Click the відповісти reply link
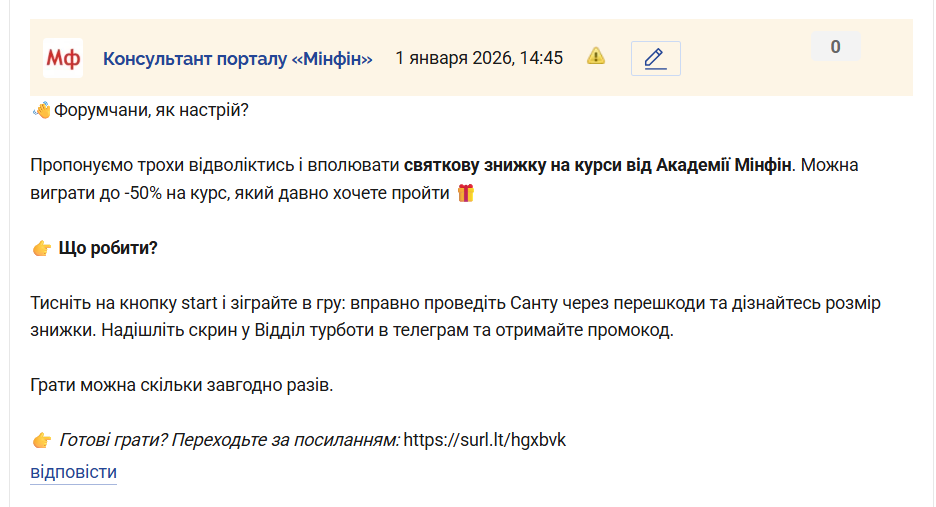Screen dimensions: 936x507 [73, 472]
